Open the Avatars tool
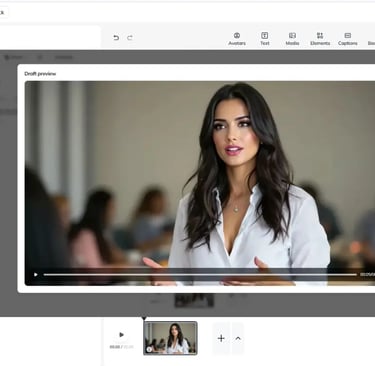This screenshot has width=375, height=366. pyautogui.click(x=237, y=39)
